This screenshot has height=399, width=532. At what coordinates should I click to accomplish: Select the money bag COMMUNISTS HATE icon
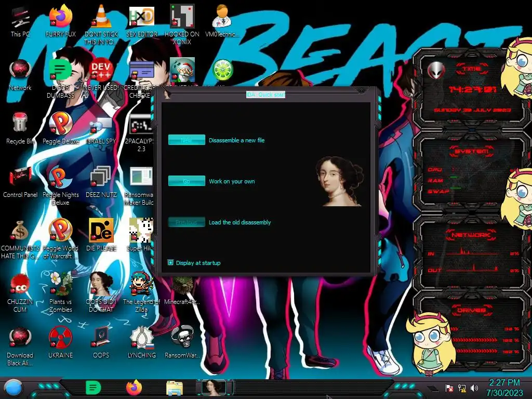[20, 239]
